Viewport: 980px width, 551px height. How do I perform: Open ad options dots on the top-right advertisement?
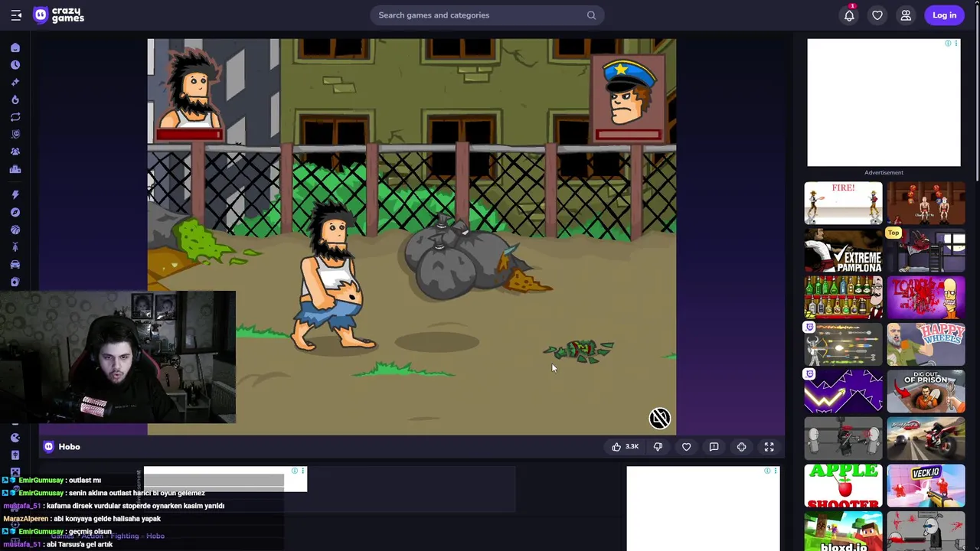[x=956, y=44]
